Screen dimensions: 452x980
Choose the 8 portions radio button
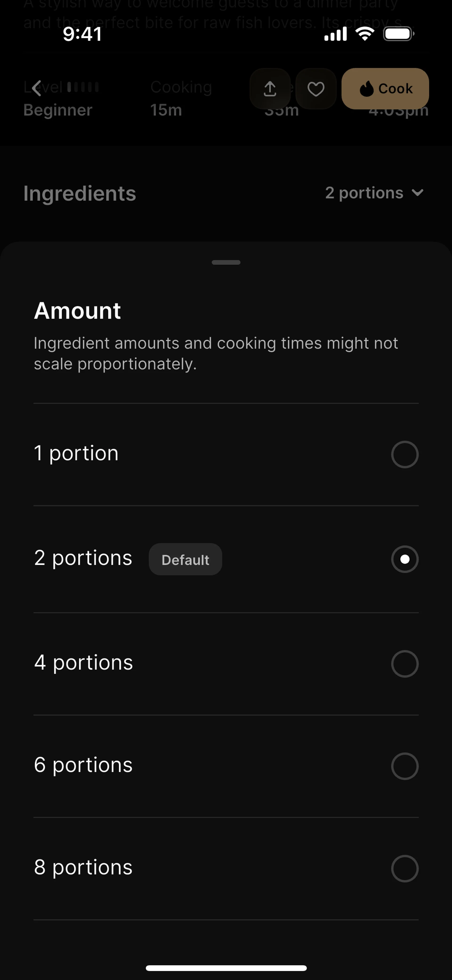coord(404,869)
